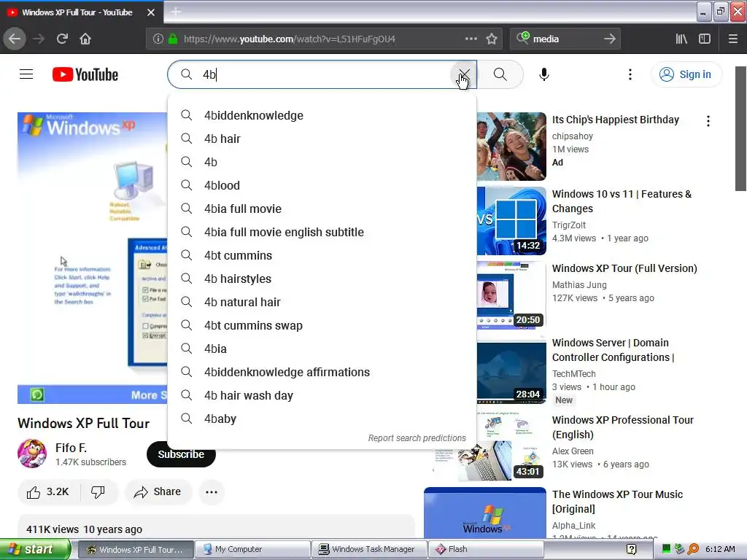Image resolution: width=747 pixels, height=560 pixels.
Task: Open Windows Server Domain Controller video thumbnail
Action: click(x=511, y=370)
